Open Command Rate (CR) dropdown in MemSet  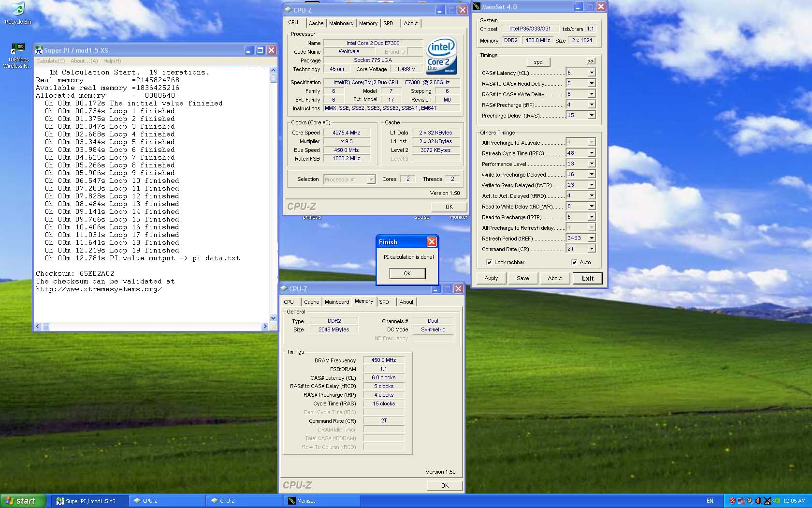click(x=591, y=249)
